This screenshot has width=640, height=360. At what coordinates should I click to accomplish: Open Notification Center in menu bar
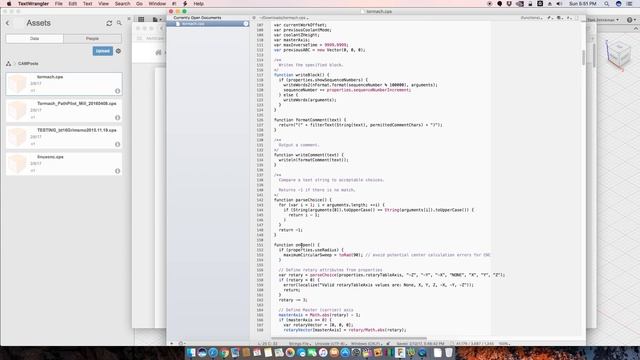click(630, 4)
